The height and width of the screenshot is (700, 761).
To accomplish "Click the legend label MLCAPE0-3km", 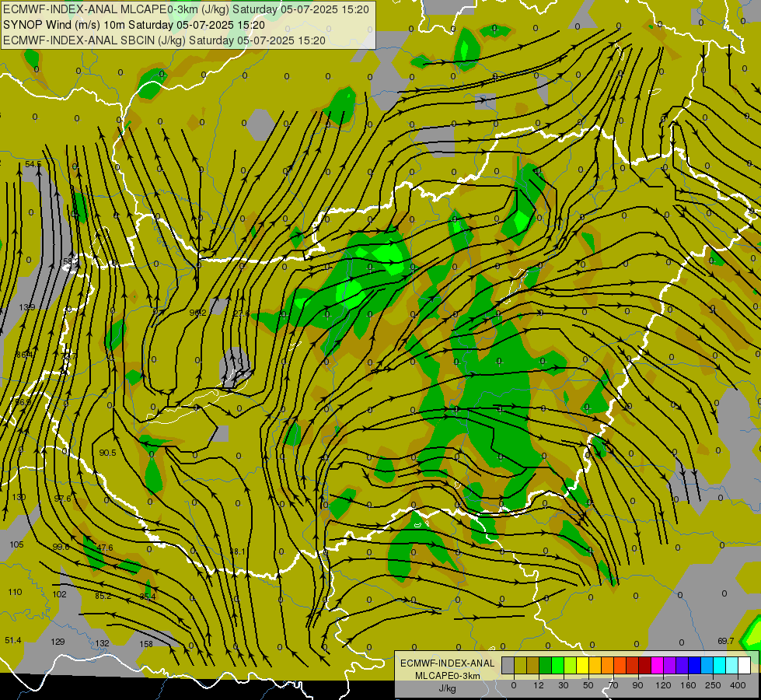I will click(447, 676).
